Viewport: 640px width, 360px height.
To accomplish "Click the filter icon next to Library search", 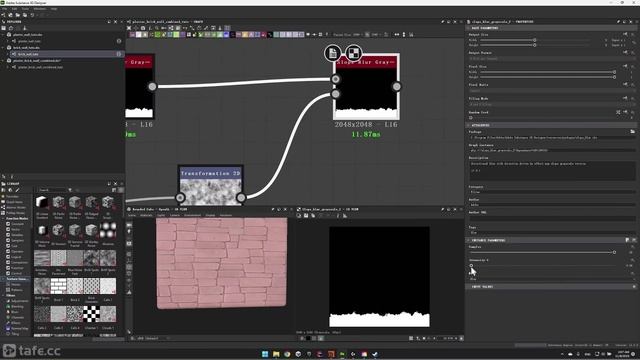I will click(70, 190).
